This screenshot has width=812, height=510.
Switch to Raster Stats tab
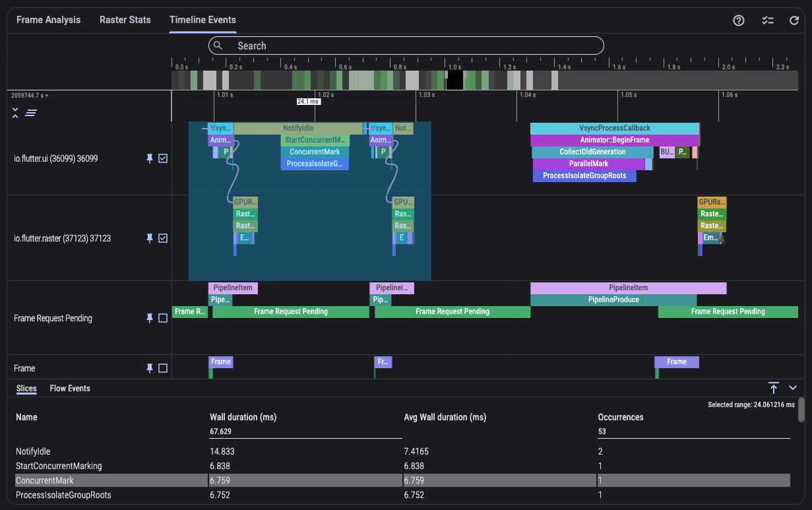(125, 20)
